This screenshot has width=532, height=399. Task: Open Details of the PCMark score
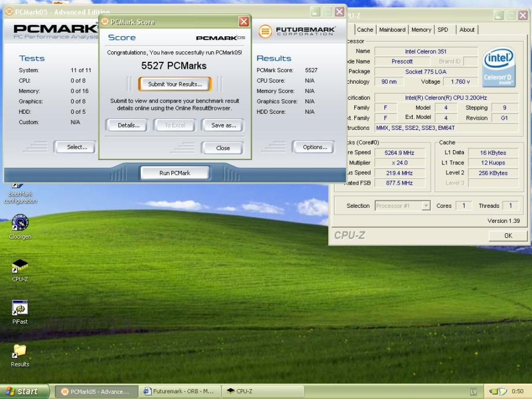tap(128, 125)
